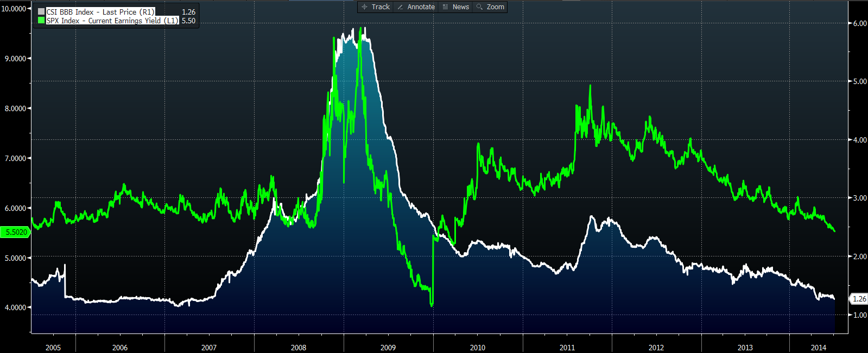This screenshot has height=353, width=868.
Task: Click the 2009 label on the time axis
Action: point(388,348)
